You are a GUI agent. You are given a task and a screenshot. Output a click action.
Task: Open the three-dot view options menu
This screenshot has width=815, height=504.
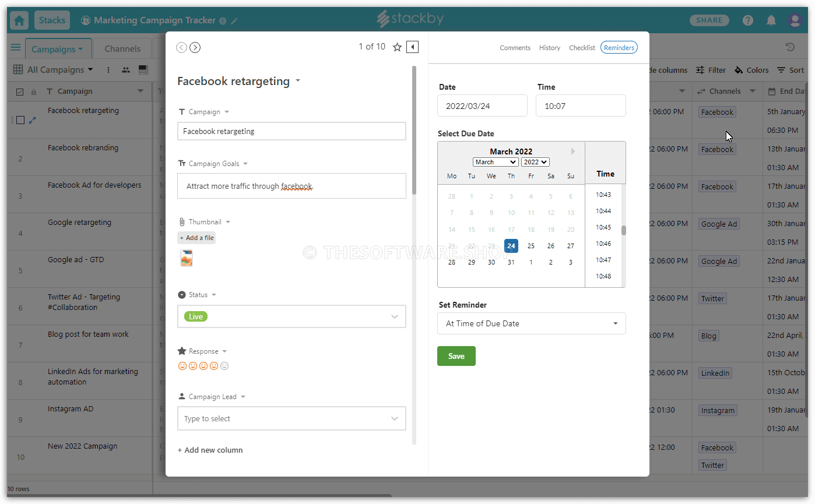pyautogui.click(x=108, y=70)
